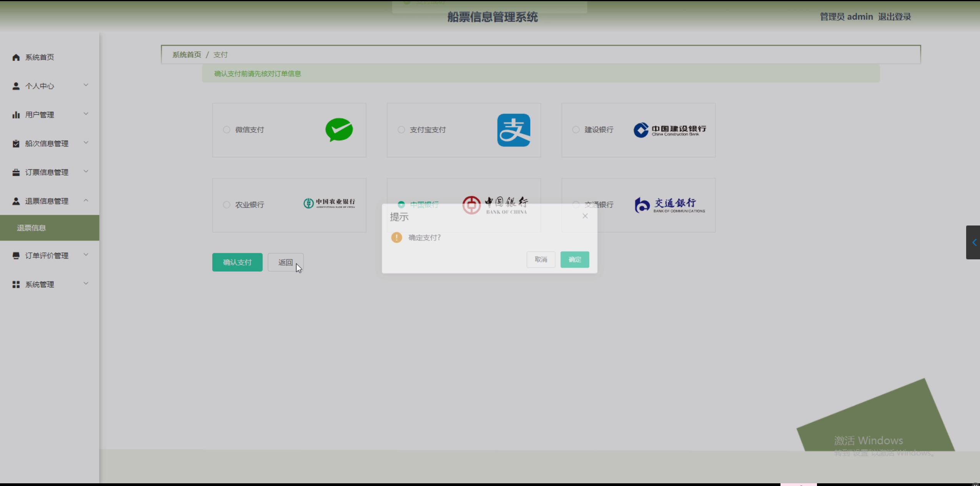980x486 pixels.
Task: Close the 提示 dialog with the X
Action: click(585, 216)
